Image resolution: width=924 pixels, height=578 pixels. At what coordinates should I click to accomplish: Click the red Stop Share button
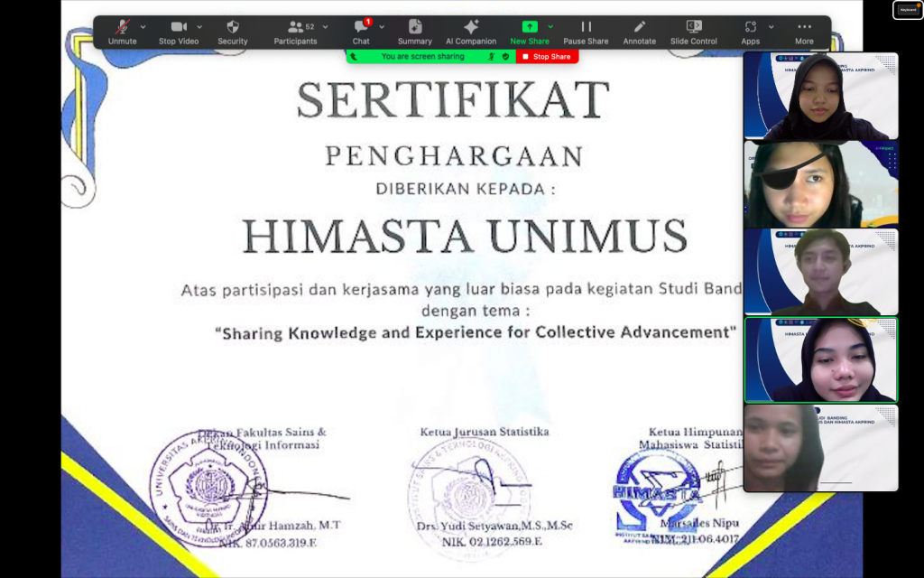click(547, 57)
